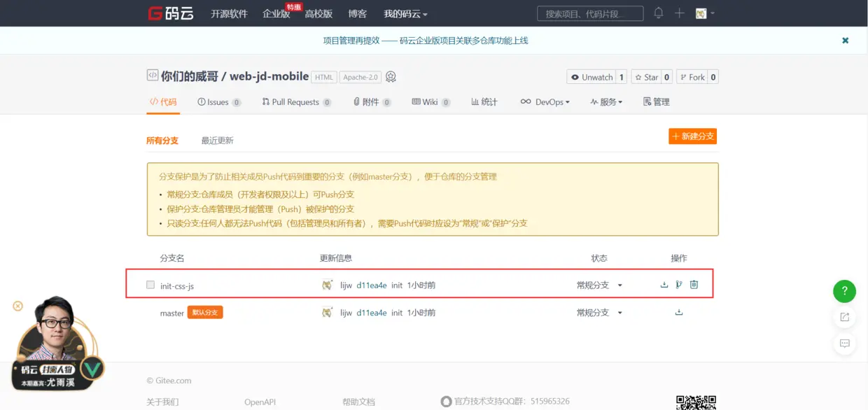
Task: Click 帮助文档 in the footer
Action: (x=358, y=402)
